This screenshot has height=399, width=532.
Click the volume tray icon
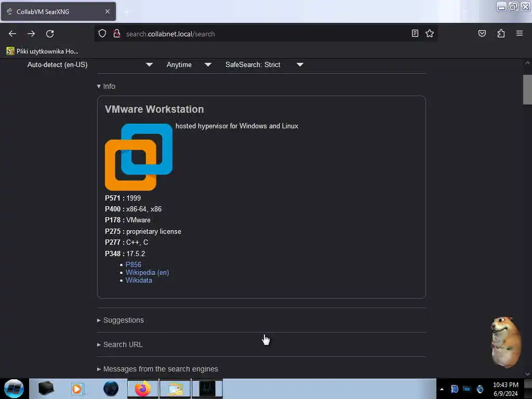coord(480,389)
